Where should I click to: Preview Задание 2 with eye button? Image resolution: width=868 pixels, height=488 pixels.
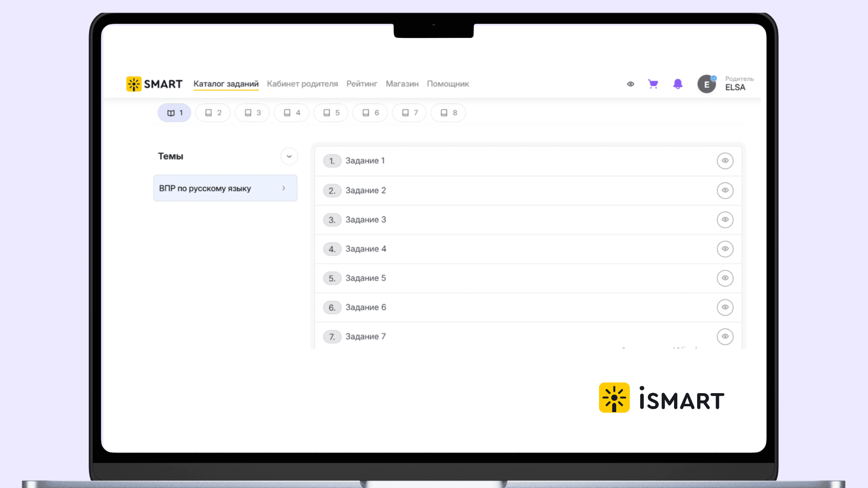[x=725, y=190]
